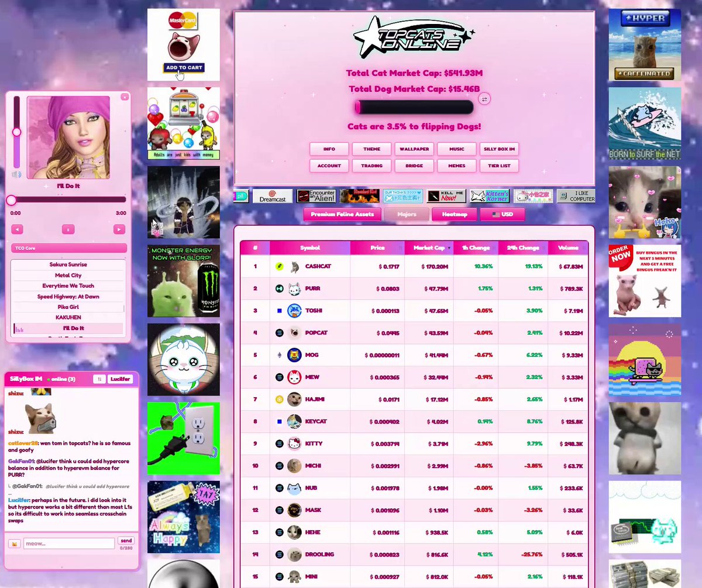Pause the current song
702x588 pixels.
(x=68, y=229)
